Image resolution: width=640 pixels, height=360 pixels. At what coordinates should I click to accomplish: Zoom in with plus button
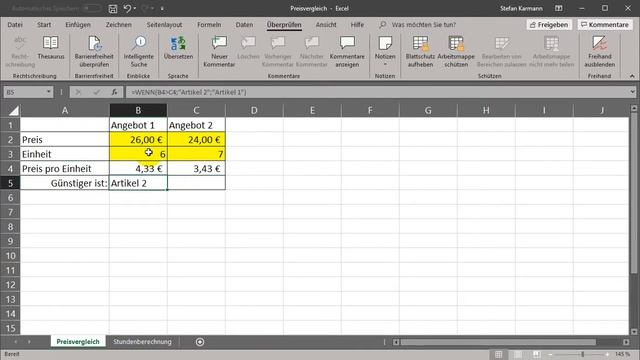pos(607,354)
